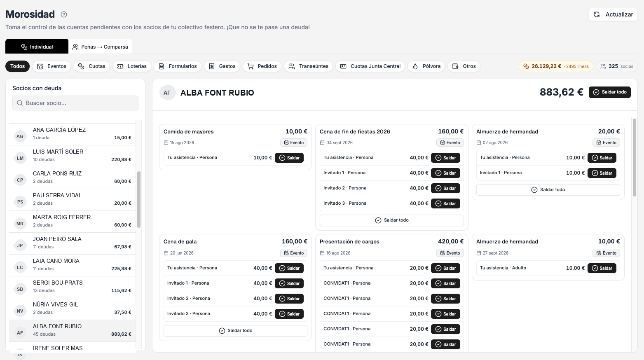
Task: Click the members icon beside 325 socios
Action: pyautogui.click(x=603, y=66)
